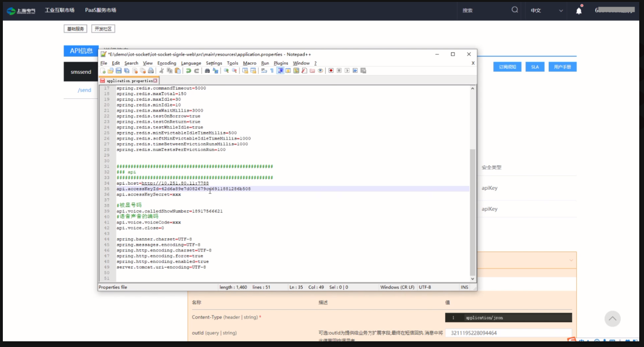Open the Encoding menu
Image resolution: width=644 pixels, height=347 pixels.
tap(167, 63)
